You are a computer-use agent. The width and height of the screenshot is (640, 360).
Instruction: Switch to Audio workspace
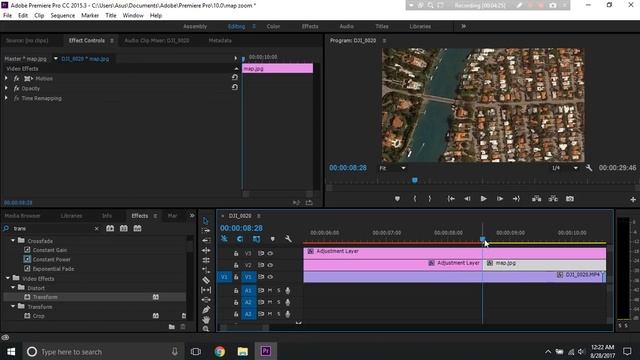tap(347, 27)
